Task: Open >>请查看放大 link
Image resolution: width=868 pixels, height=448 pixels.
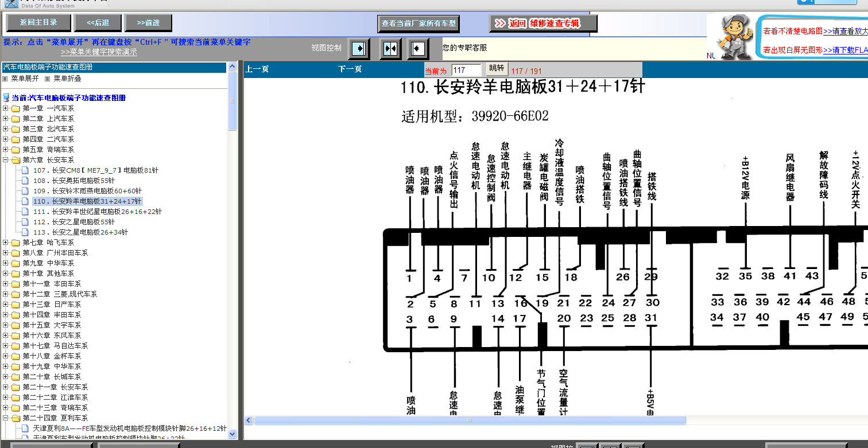Action: [845, 31]
